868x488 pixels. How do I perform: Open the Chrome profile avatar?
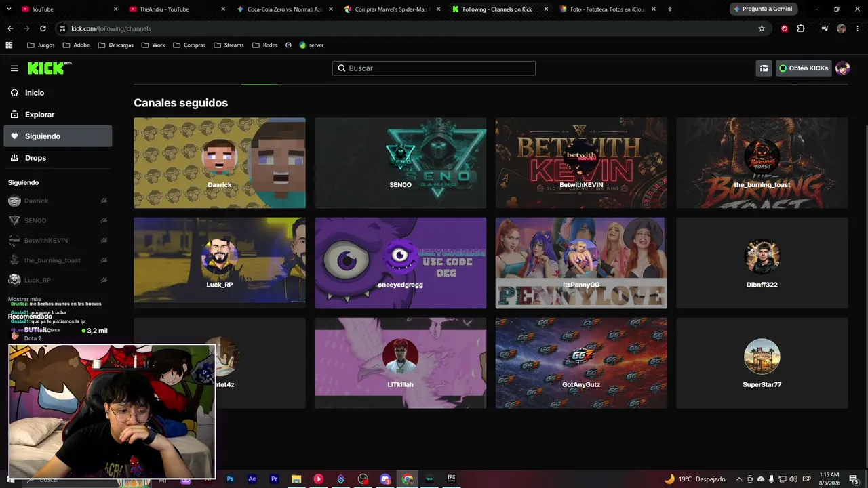pos(842,28)
